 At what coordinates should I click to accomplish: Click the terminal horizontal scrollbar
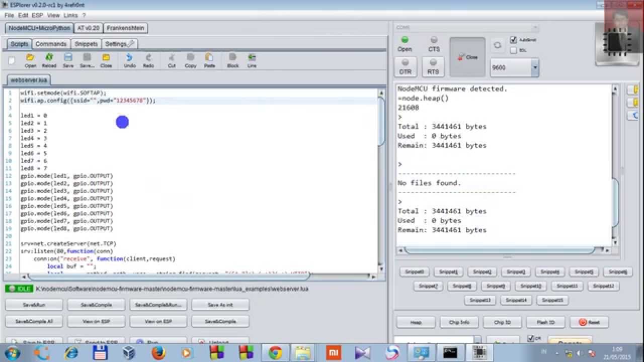click(503, 250)
